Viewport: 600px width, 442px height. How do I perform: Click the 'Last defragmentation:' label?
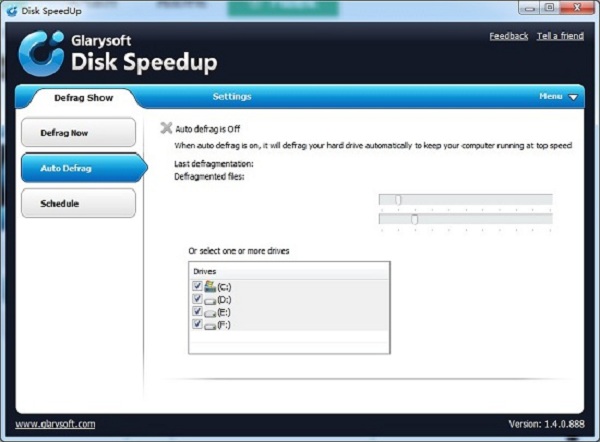point(214,164)
